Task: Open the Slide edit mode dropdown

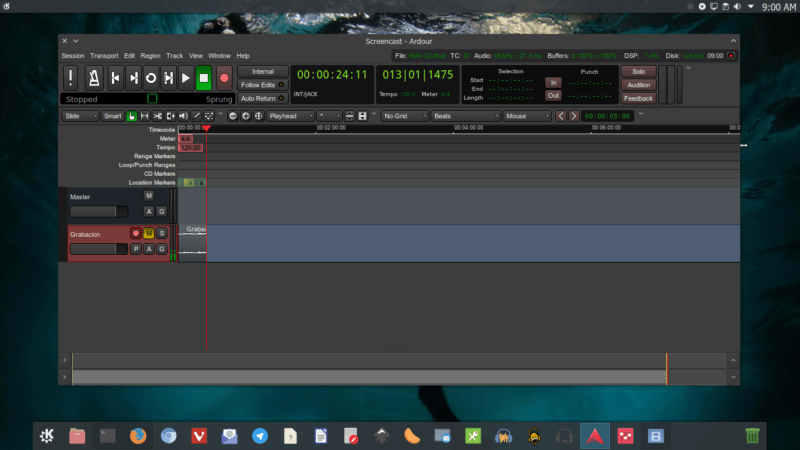Action: 80,116
